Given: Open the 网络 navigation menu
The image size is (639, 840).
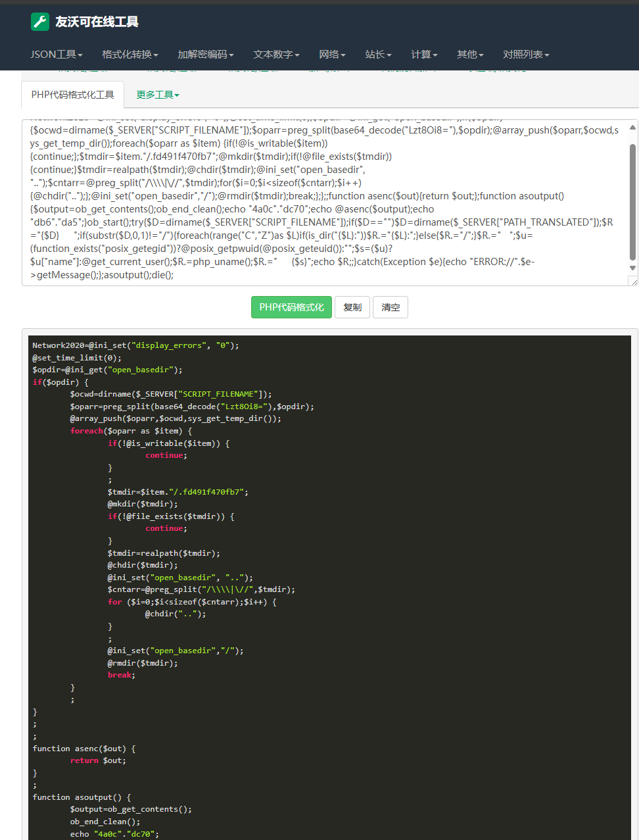Looking at the screenshot, I should pos(332,55).
